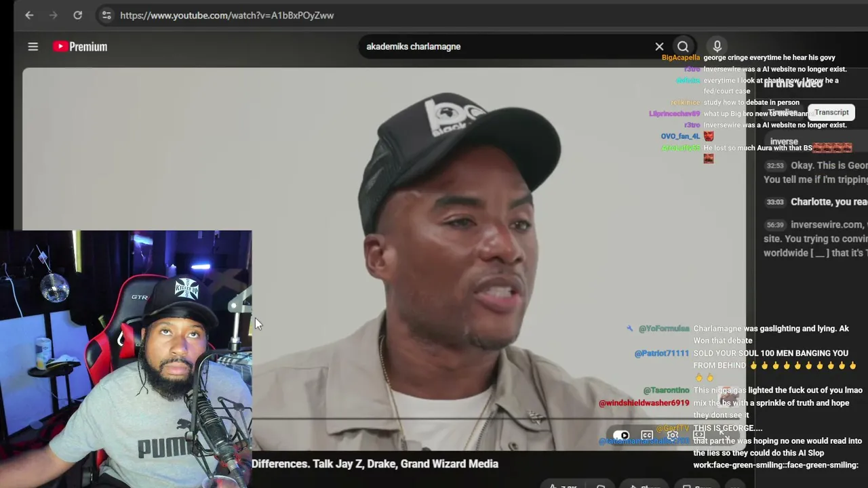The image size is (868, 488).
Task: Select the Transcript chip
Action: coord(831,113)
